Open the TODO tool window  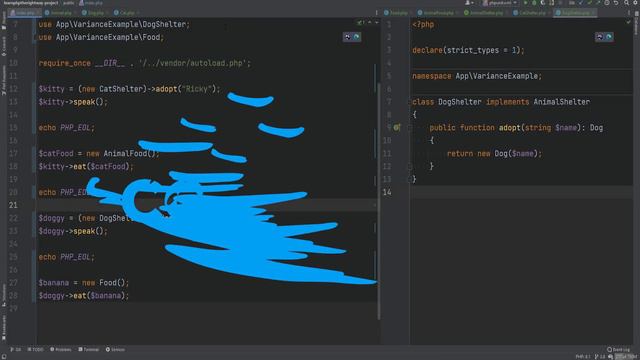(x=36, y=350)
